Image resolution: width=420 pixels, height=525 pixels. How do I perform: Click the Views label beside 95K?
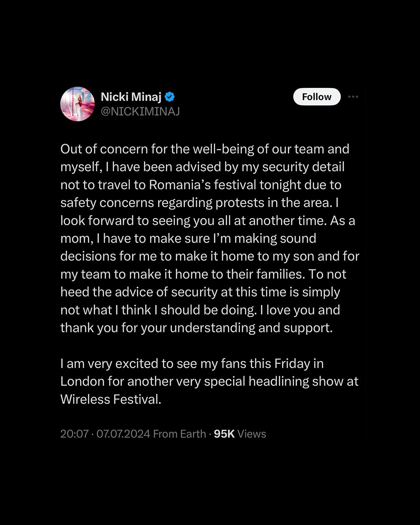pyautogui.click(x=252, y=434)
